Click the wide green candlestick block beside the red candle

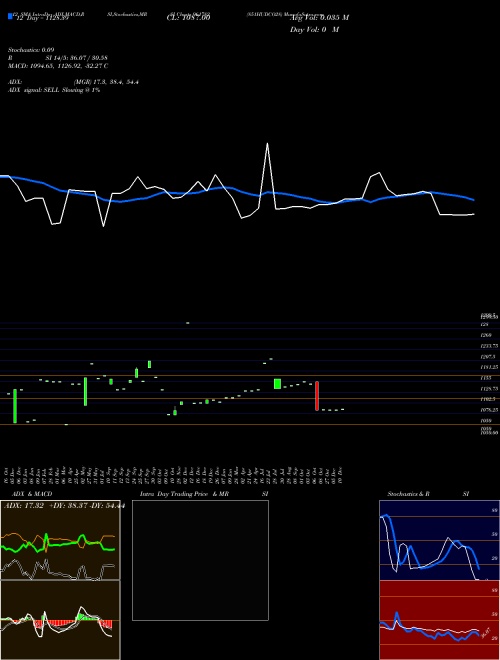pos(277,384)
